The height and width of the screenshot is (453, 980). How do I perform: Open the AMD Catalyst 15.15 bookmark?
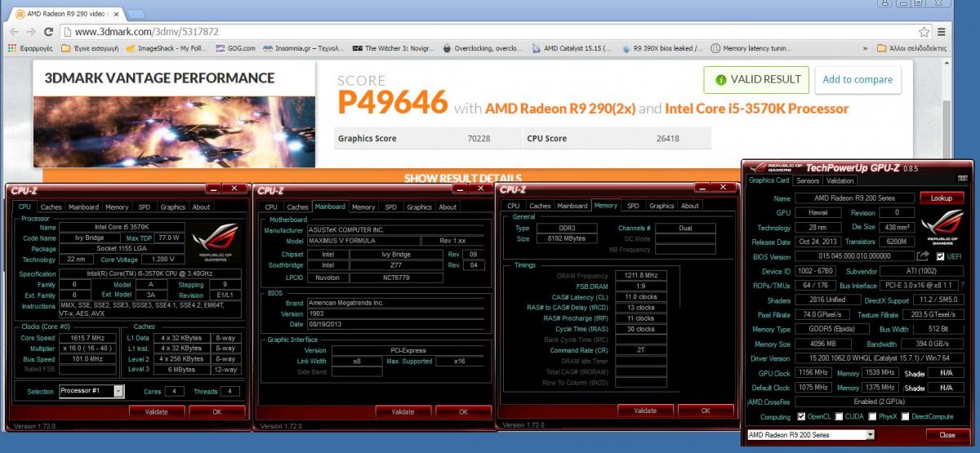click(570, 48)
